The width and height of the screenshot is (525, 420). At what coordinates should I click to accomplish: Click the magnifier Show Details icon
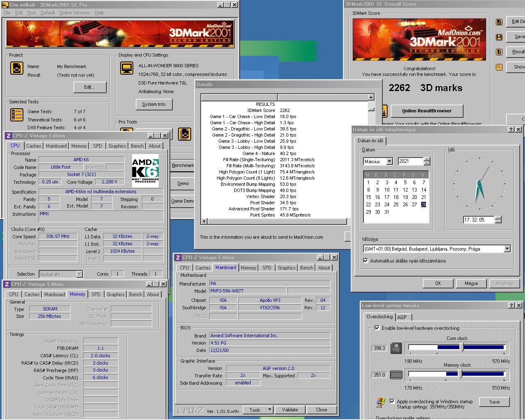point(499,67)
